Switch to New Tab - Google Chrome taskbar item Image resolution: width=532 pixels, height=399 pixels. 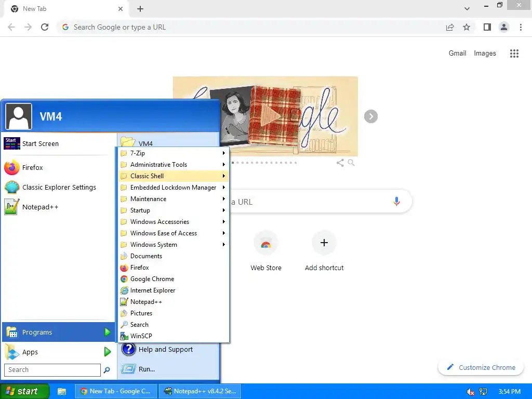tap(116, 391)
